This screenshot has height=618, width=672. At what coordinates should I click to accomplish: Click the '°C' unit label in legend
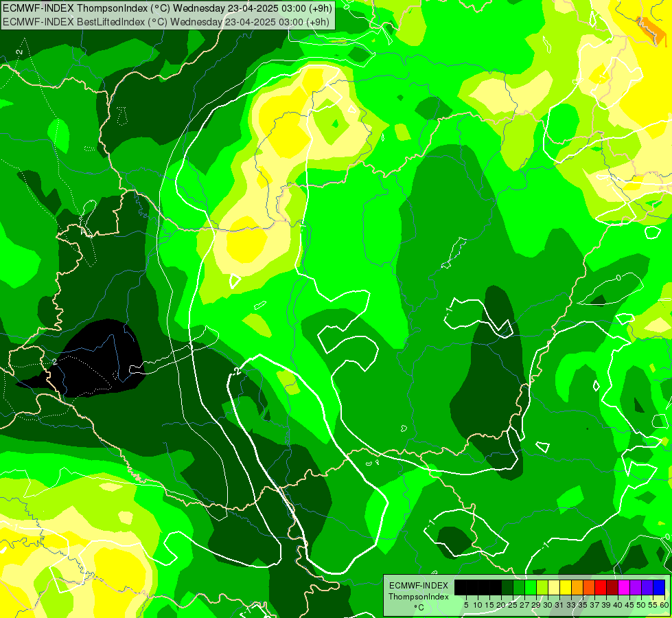click(x=419, y=607)
